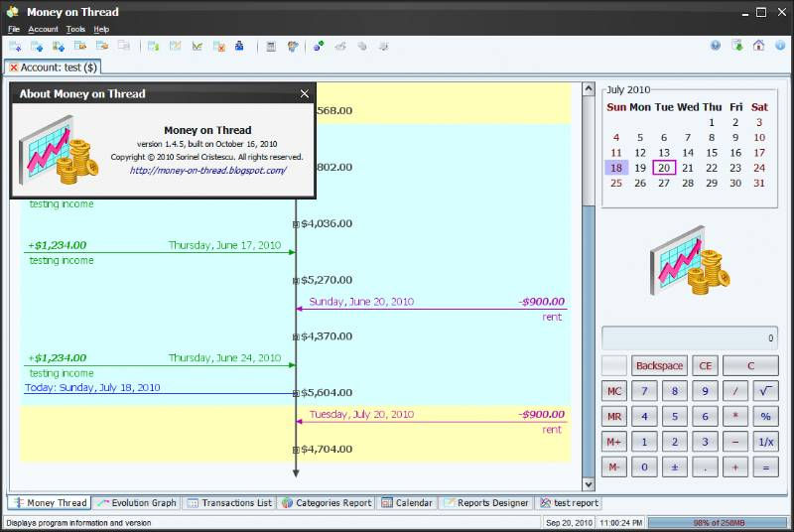Click the document with red X toolbar icon

218,46
